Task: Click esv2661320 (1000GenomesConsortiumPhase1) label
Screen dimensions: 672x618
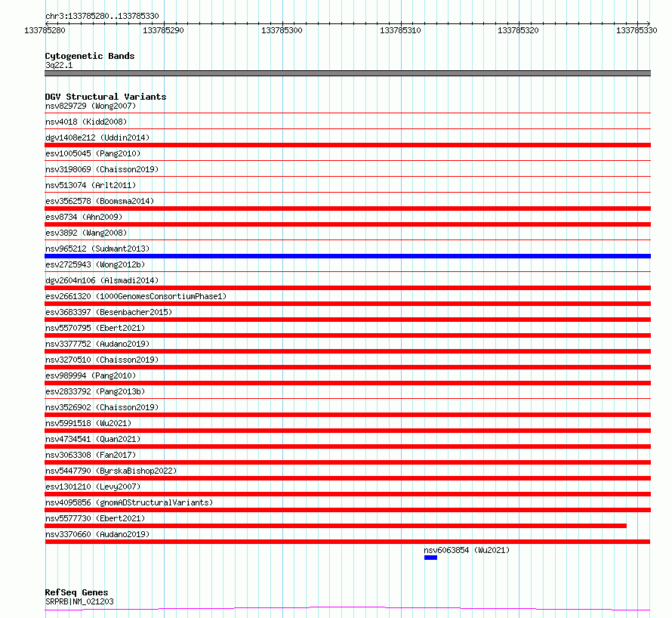Action: point(136,296)
